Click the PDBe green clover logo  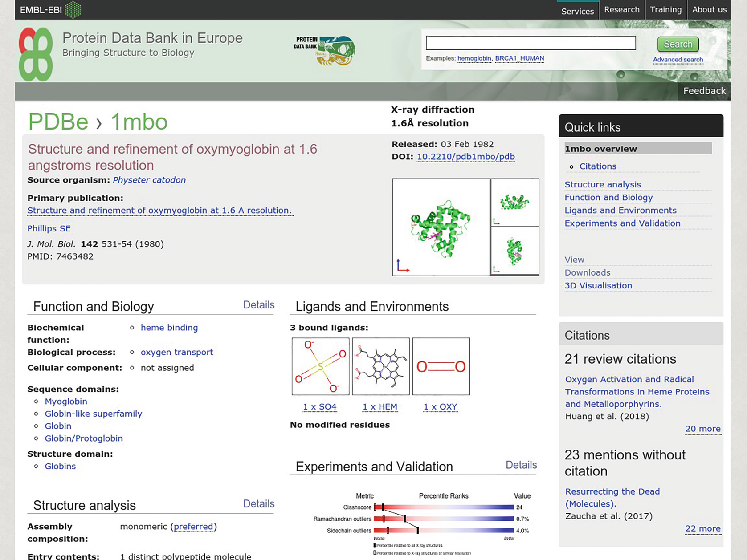coord(36,54)
